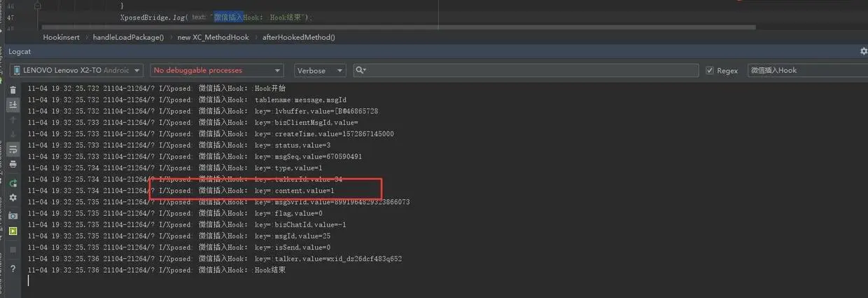Open logcat header settings gear in sidebar
The width and height of the screenshot is (868, 298).
tap(13, 198)
